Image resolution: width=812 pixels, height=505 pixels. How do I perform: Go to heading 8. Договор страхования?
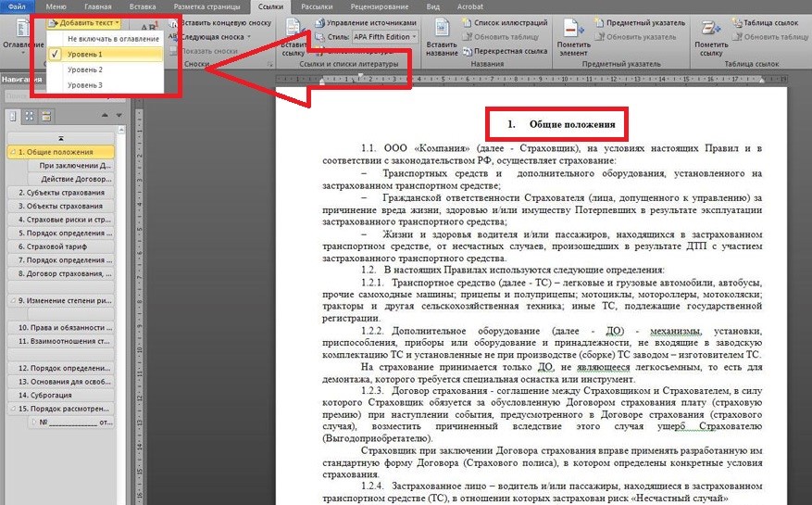point(60,273)
